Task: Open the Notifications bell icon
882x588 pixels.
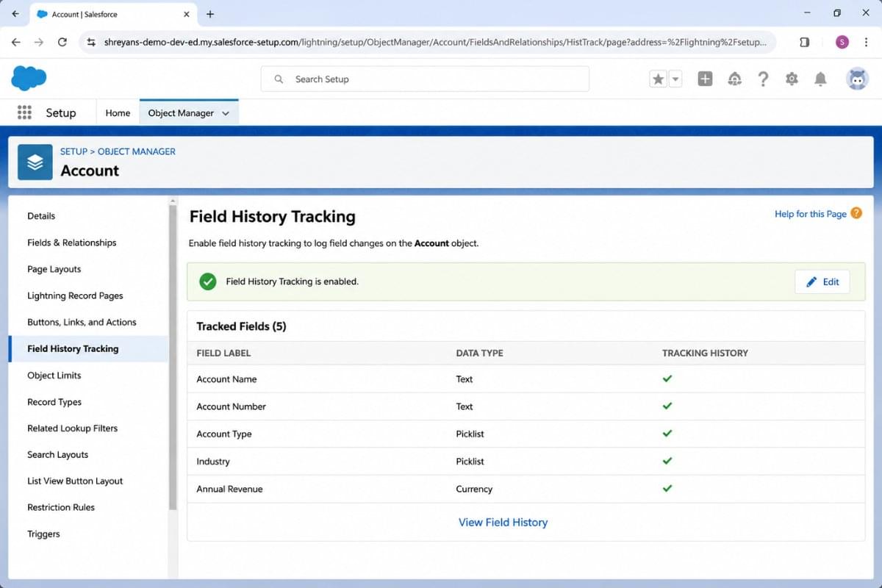Action: [820, 79]
